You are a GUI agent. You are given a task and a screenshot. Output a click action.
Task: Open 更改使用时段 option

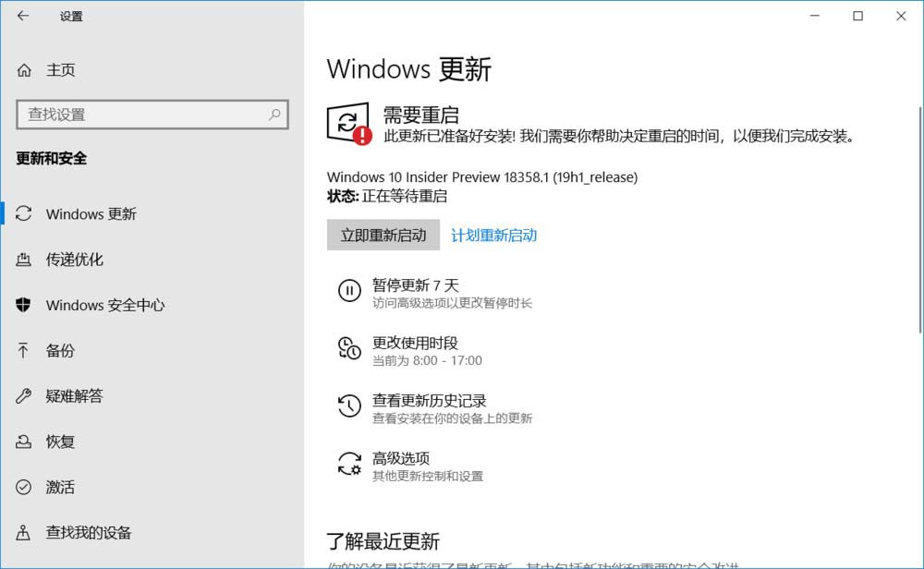pos(415,343)
